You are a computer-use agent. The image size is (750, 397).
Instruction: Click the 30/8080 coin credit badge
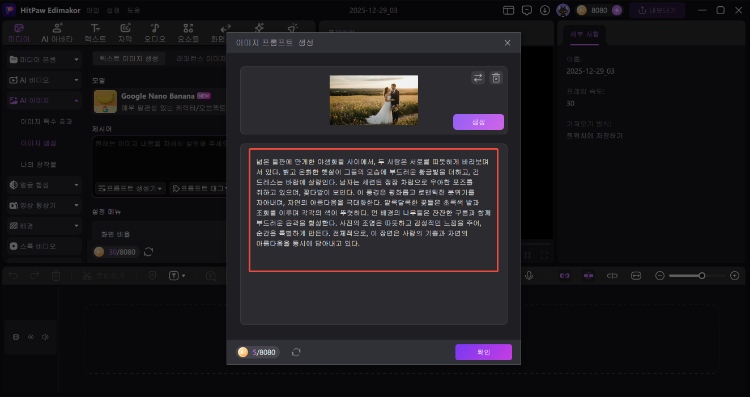(115, 252)
